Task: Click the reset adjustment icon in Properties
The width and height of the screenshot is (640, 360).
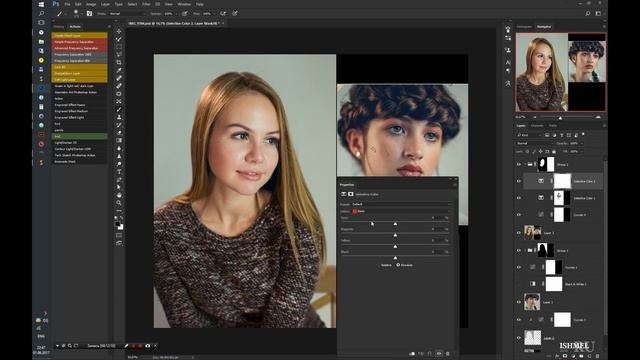Action: tap(430, 353)
